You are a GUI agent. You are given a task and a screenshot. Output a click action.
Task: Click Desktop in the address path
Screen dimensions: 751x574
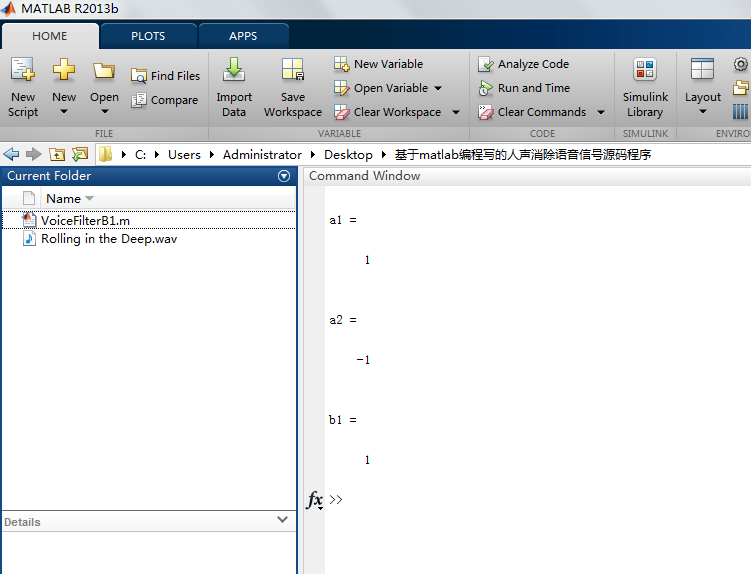(348, 154)
